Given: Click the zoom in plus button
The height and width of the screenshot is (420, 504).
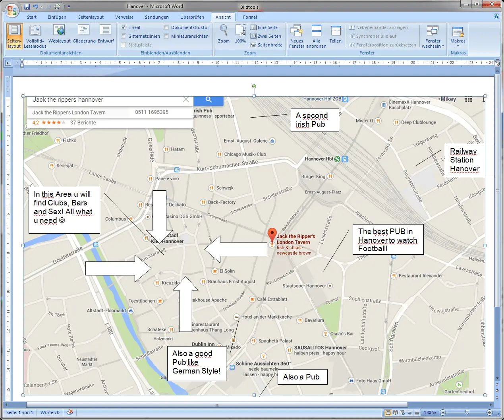Looking at the screenshot, I should pyautogui.click(x=490, y=412).
